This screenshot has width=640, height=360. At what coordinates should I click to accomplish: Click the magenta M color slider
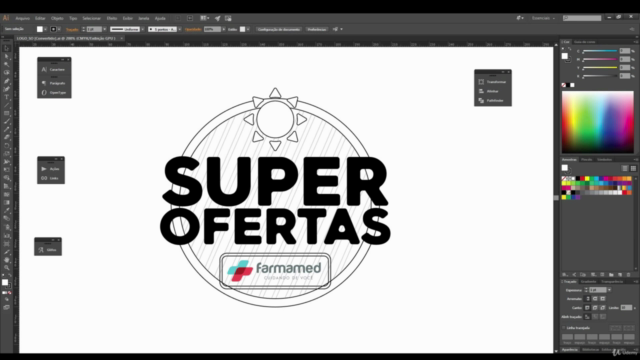coord(600,60)
